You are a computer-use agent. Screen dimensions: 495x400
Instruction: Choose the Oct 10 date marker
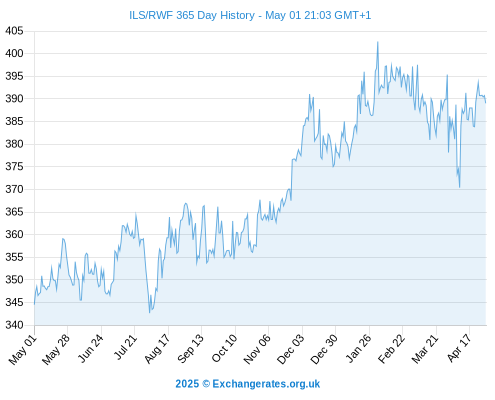(224, 348)
